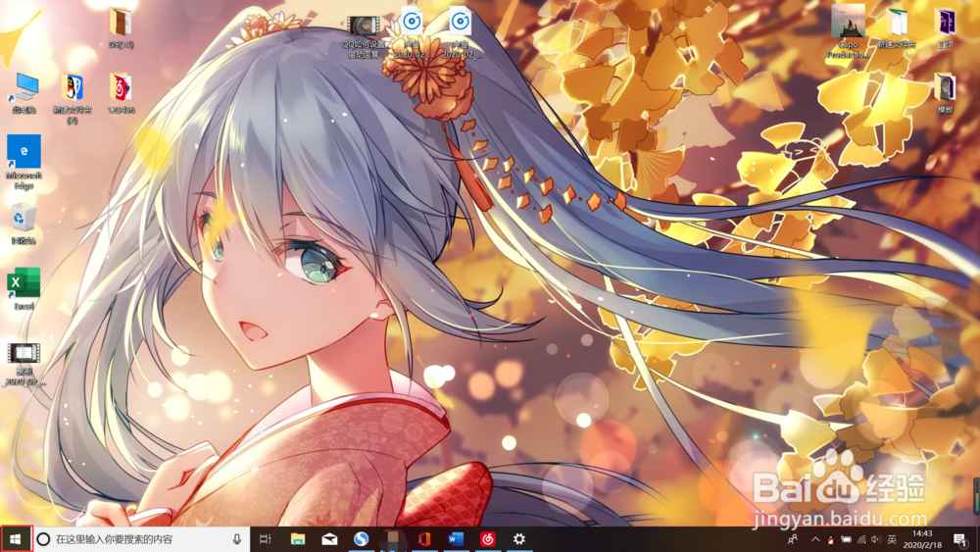
Task: Click the taskbar search input box
Action: point(141,539)
